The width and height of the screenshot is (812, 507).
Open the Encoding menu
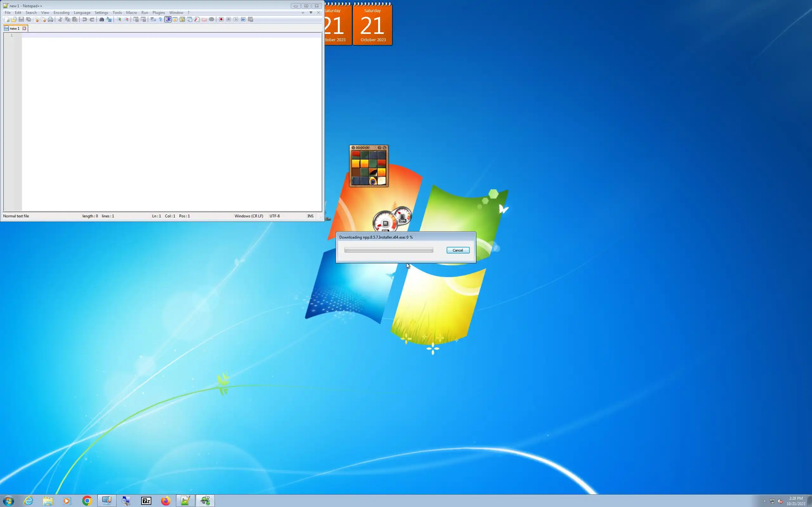click(x=62, y=13)
